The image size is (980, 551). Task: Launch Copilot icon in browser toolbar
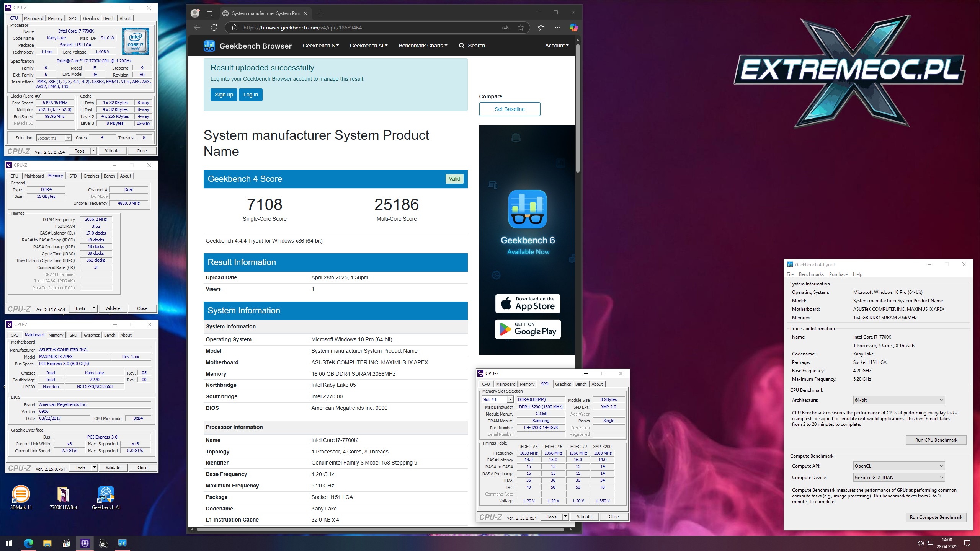[x=573, y=28]
